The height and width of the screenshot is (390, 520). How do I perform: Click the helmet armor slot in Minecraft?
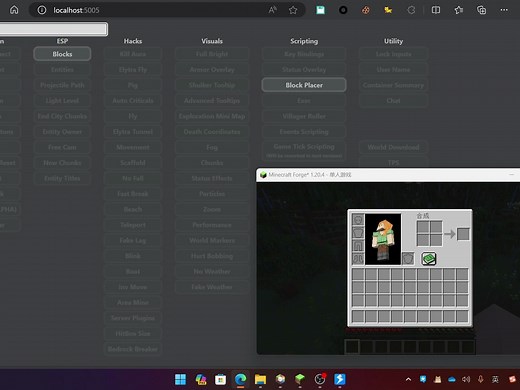coord(358,220)
